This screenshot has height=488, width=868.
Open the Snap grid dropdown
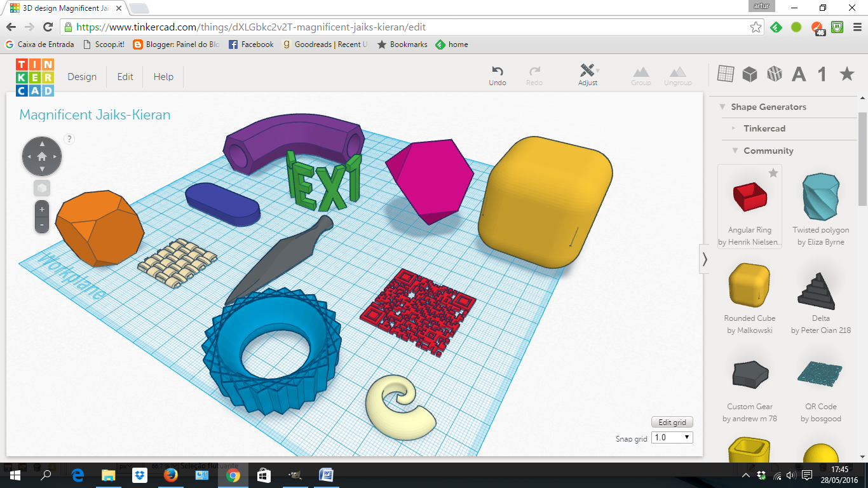click(x=672, y=438)
